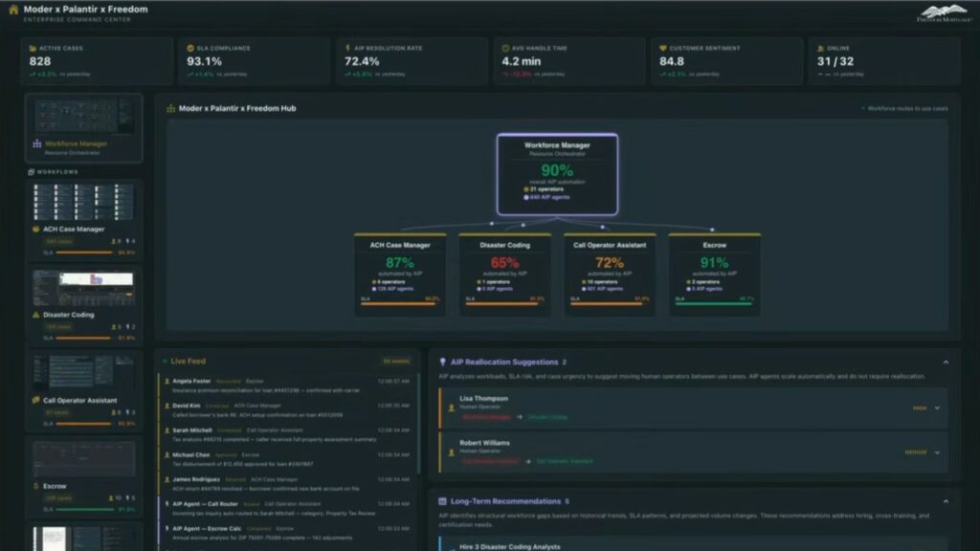Click the lightbulb icon beside AIP Reallocation Suggestions

[x=442, y=363]
